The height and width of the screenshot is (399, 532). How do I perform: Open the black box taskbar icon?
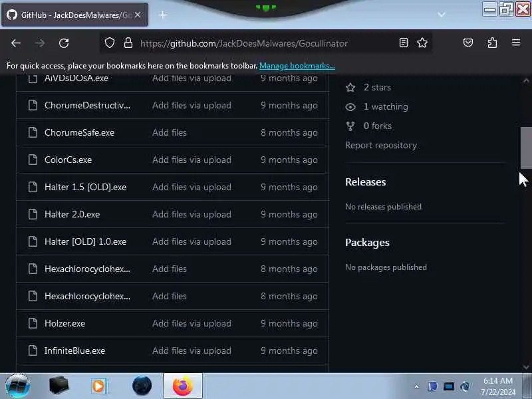point(59,385)
